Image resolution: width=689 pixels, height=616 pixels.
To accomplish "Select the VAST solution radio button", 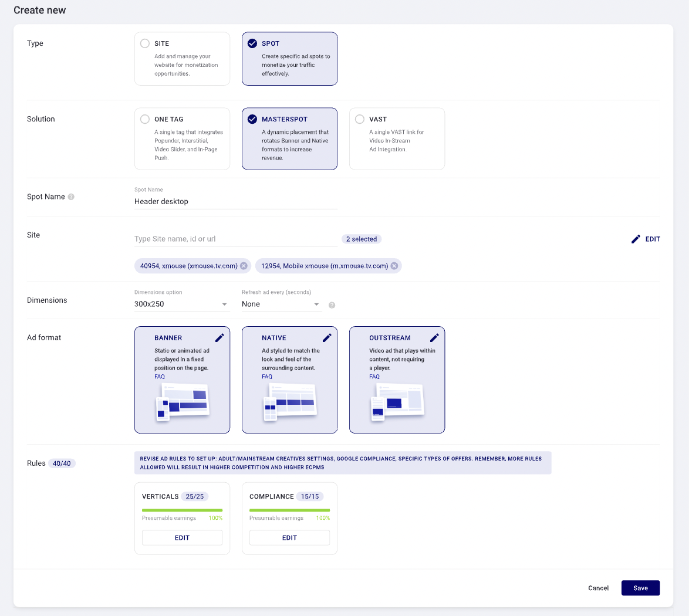I will coord(360,119).
